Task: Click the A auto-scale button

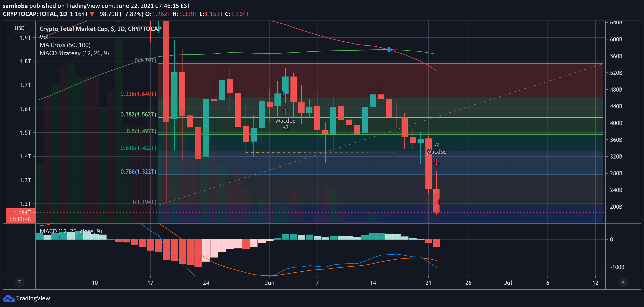Action: (x=623, y=282)
